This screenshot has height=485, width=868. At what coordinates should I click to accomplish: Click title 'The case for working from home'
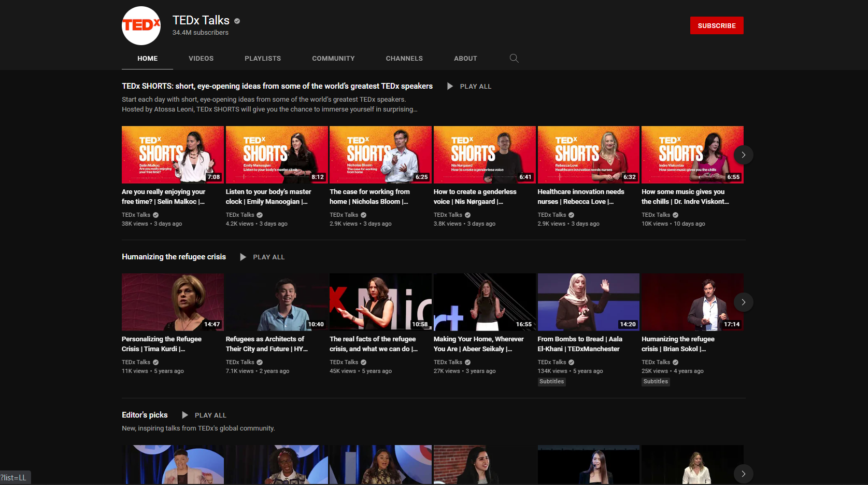[369, 197]
